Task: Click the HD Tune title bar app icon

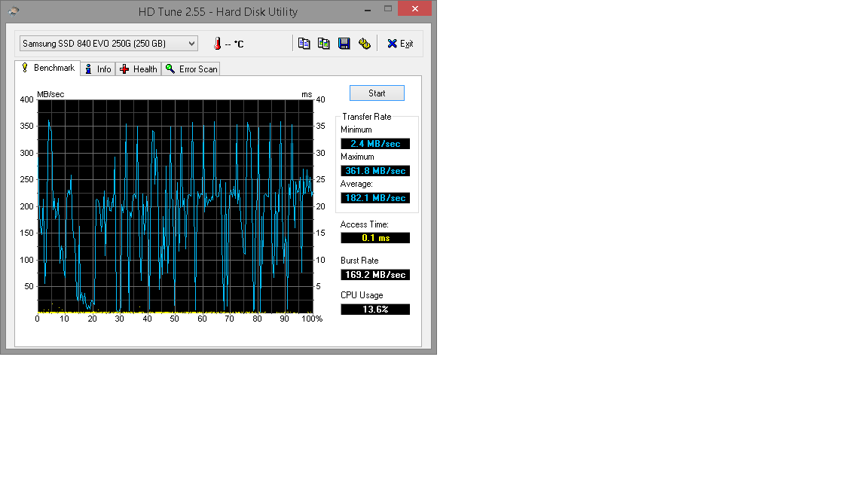Action: point(14,11)
